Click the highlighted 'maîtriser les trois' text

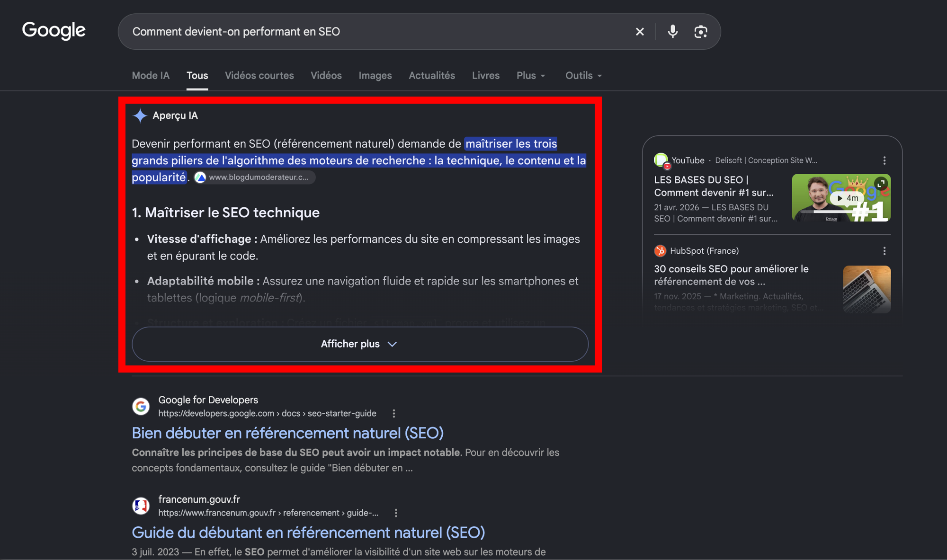click(x=511, y=143)
